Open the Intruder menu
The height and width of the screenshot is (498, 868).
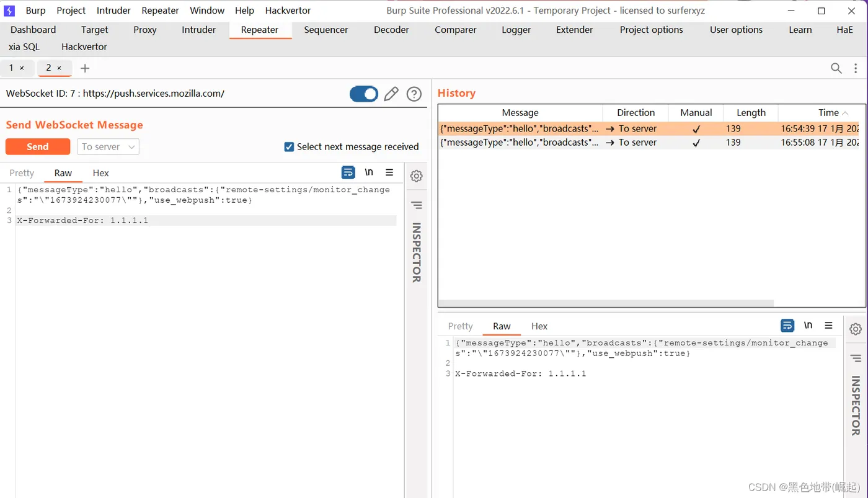113,11
